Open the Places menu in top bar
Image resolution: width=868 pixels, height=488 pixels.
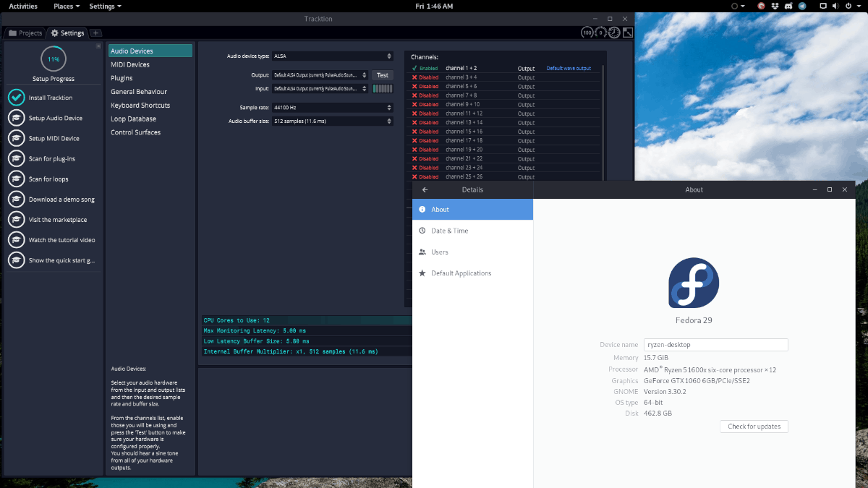pos(67,6)
